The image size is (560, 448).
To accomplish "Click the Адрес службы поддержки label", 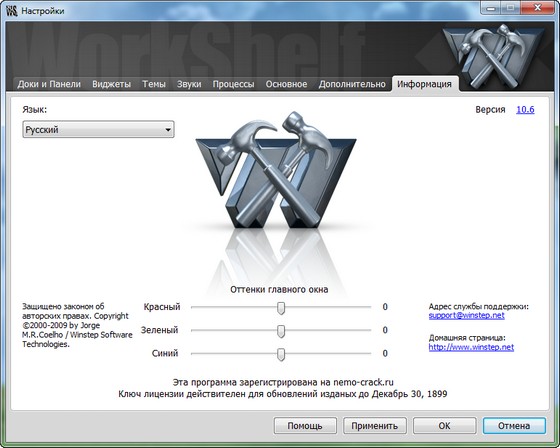I will tap(479, 307).
